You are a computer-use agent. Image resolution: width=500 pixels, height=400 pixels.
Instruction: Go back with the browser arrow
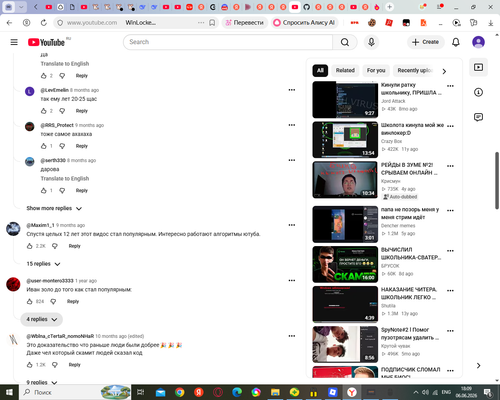[x=9, y=23]
